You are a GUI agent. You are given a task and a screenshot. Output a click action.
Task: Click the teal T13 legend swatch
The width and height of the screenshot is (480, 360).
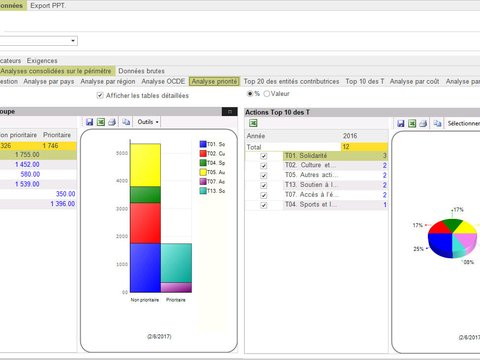pyautogui.click(x=203, y=191)
